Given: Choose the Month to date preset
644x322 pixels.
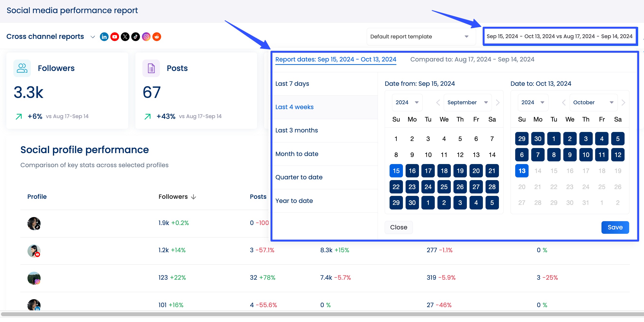Looking at the screenshot, I should click(x=297, y=154).
